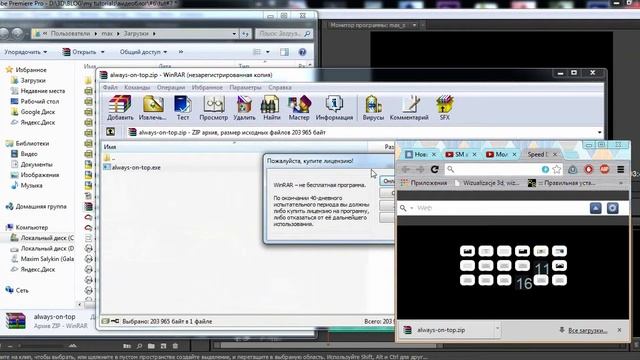Open the Приложения bookmarks button in Chrome
This screenshot has height=360, width=640.
click(424, 183)
